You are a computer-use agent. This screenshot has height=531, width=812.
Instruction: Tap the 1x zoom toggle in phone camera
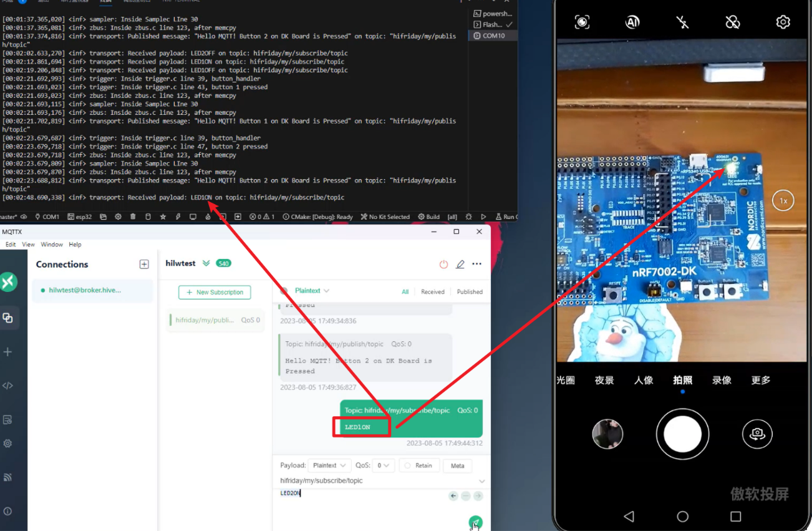click(783, 201)
